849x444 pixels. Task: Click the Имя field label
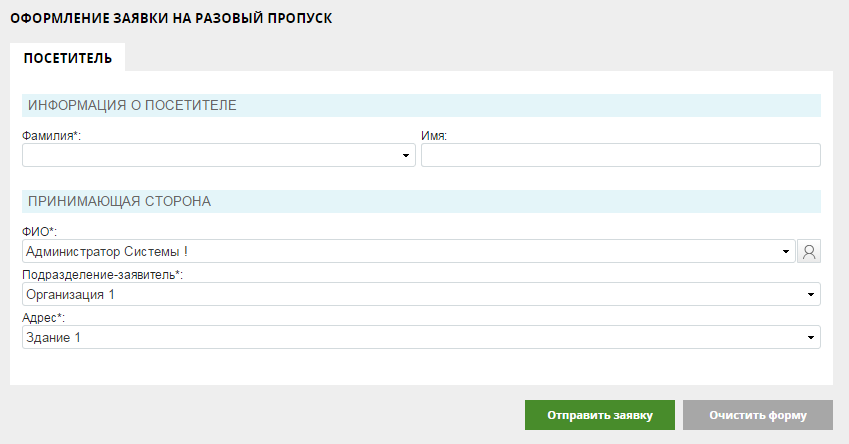pos(434,136)
